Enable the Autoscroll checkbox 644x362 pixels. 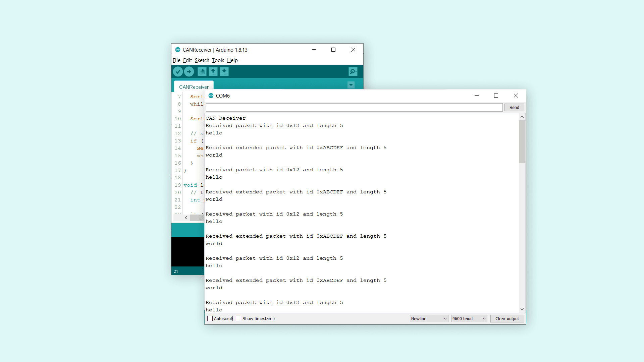click(210, 318)
